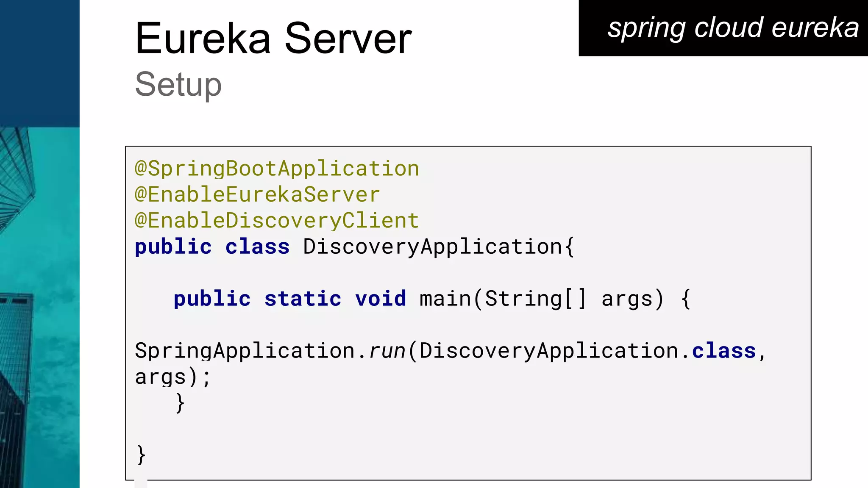Click the building photo in the left sidebar
The width and height of the screenshot is (868, 488).
coord(40,308)
